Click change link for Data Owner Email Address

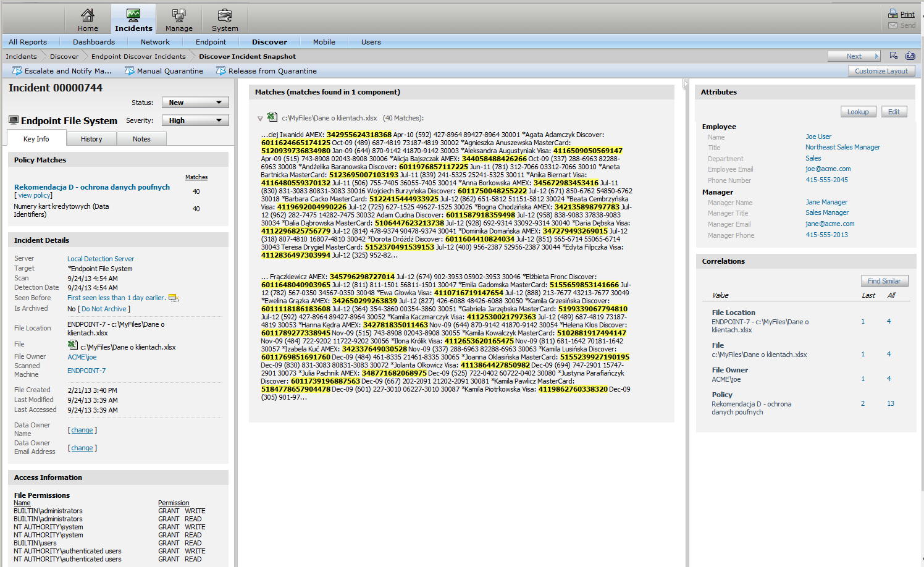pyautogui.click(x=82, y=448)
